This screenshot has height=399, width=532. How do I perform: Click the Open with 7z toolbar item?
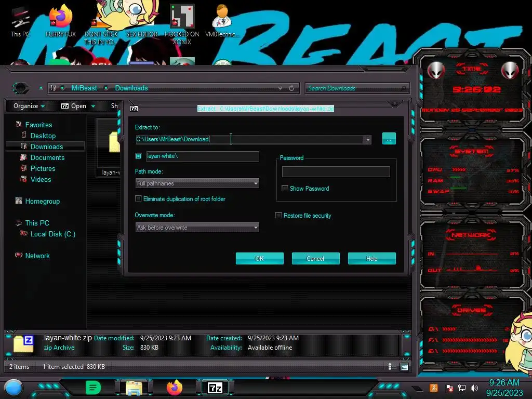pos(74,106)
